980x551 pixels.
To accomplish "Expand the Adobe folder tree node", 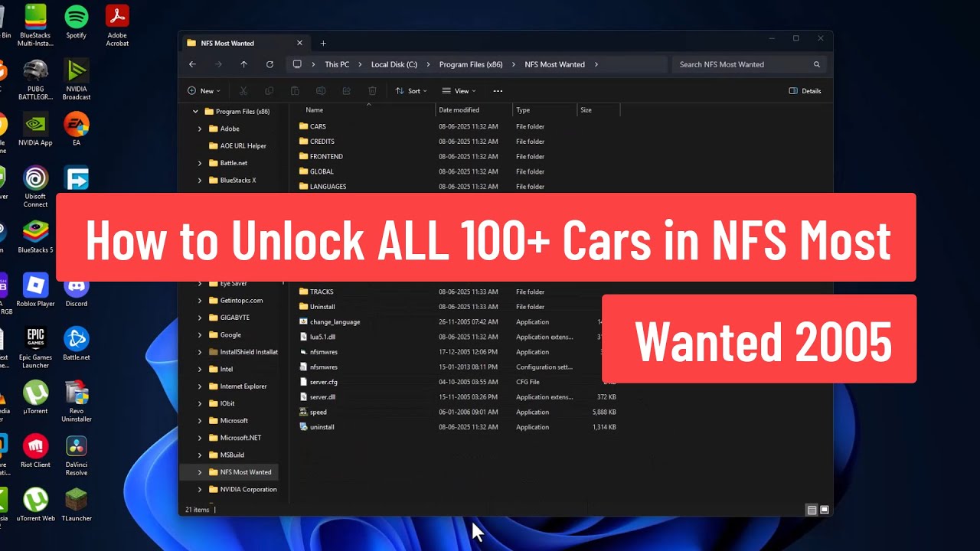I will click(200, 129).
